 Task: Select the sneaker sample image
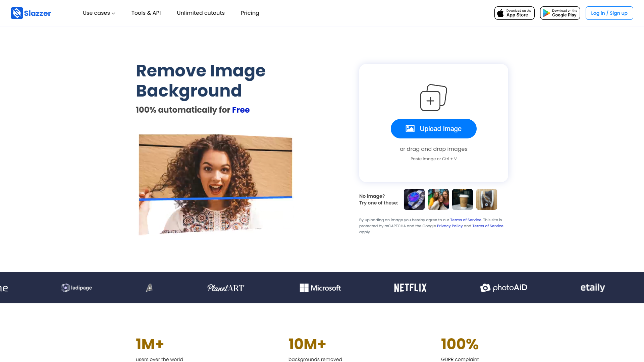click(x=486, y=199)
